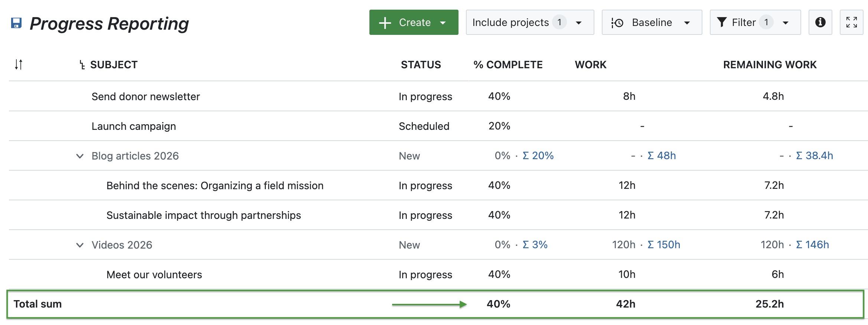This screenshot has width=868, height=325.
Task: Click the % Complete column header
Action: (x=508, y=65)
